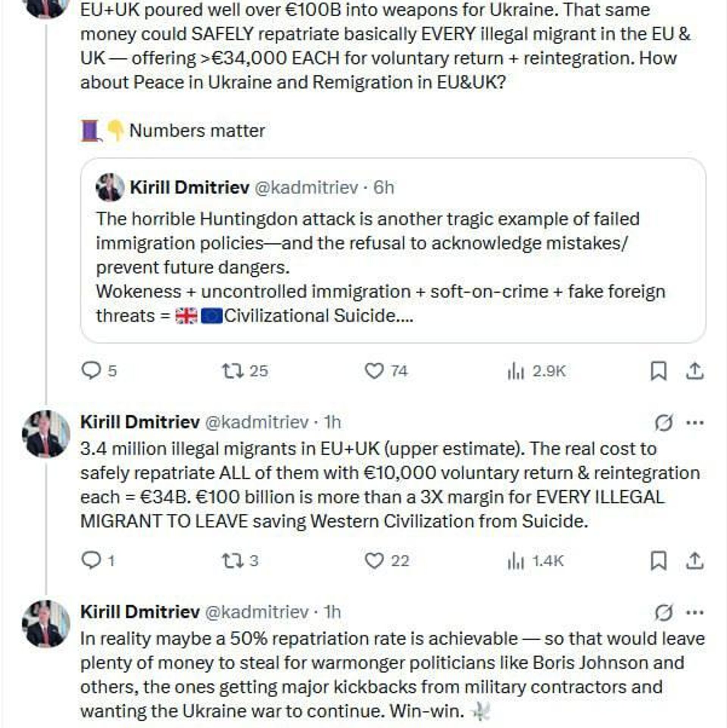Share the tweet with 1.4K views
Screen dimensions: 727x728
pyautogui.click(x=695, y=561)
